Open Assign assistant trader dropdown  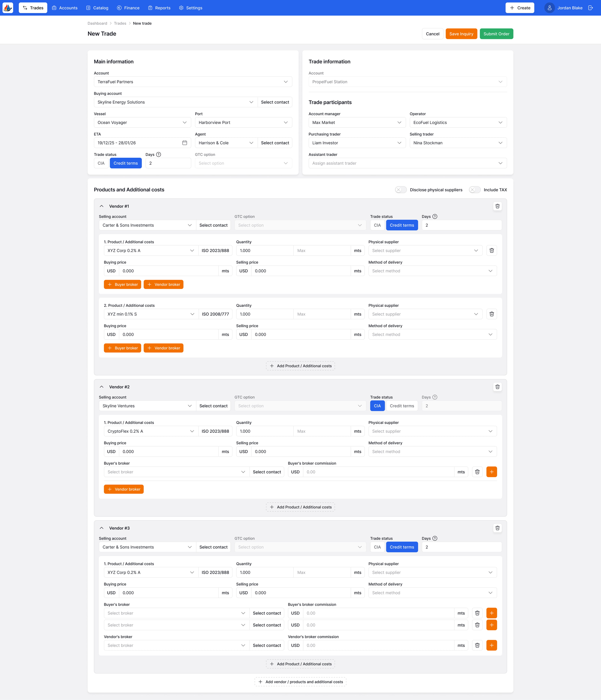coord(407,163)
